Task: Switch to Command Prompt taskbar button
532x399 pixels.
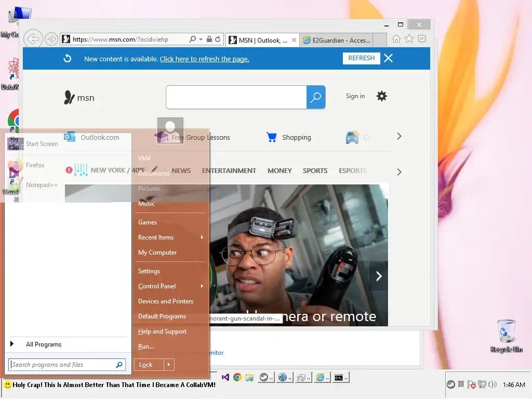Action: tap(340, 377)
